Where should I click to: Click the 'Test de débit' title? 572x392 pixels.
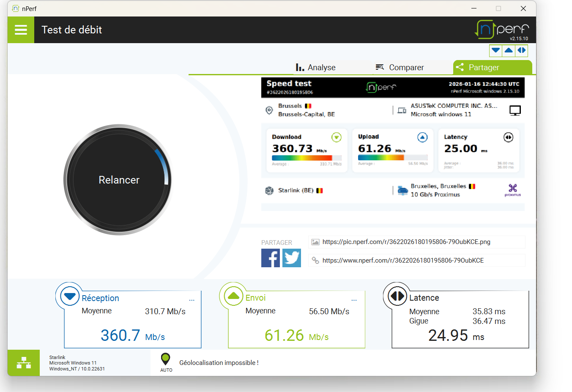(72, 30)
